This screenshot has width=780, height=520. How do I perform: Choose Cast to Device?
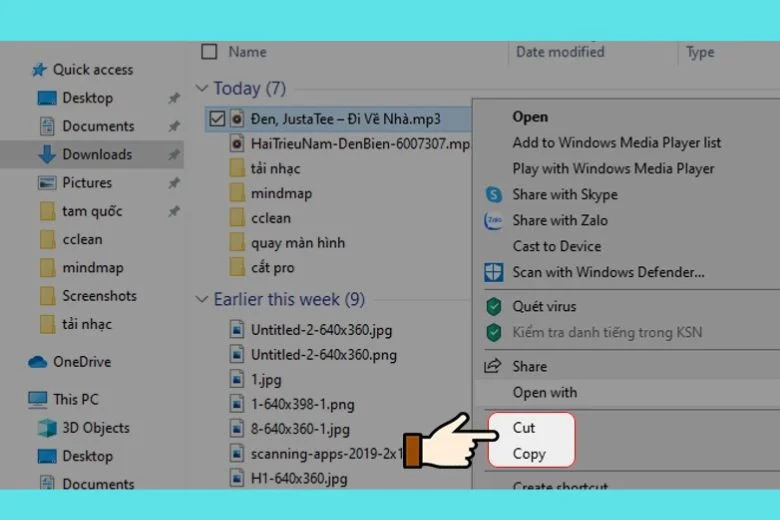tap(557, 246)
